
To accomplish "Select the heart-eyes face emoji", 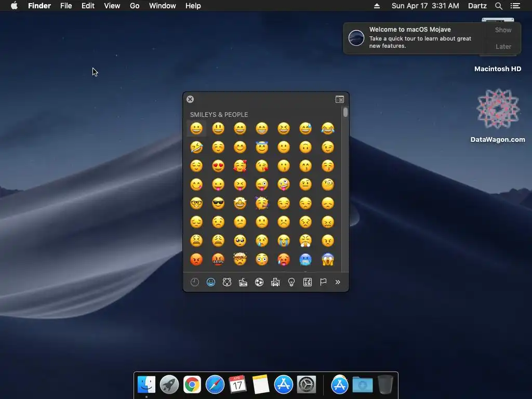I will click(218, 166).
